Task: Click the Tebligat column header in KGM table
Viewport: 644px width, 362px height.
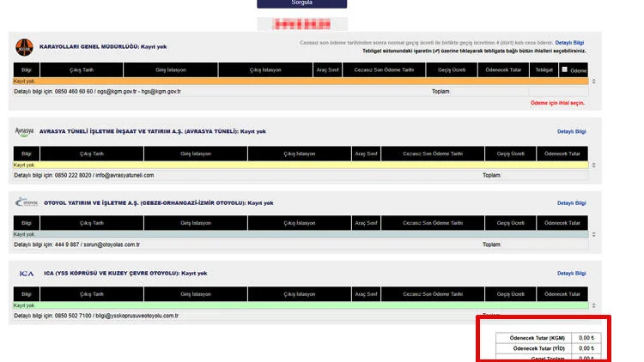Action: coord(544,70)
